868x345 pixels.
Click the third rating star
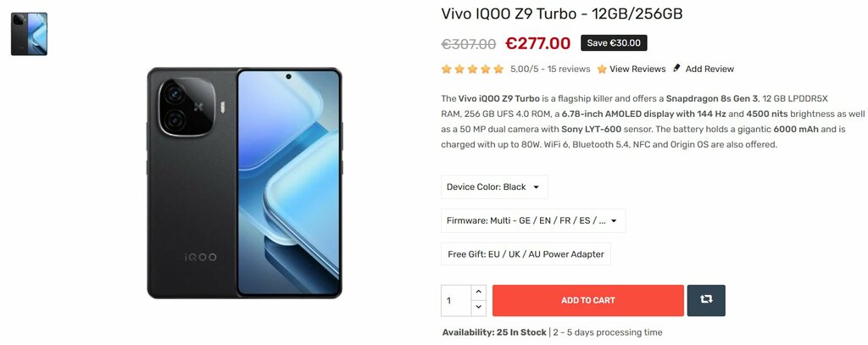click(x=472, y=70)
